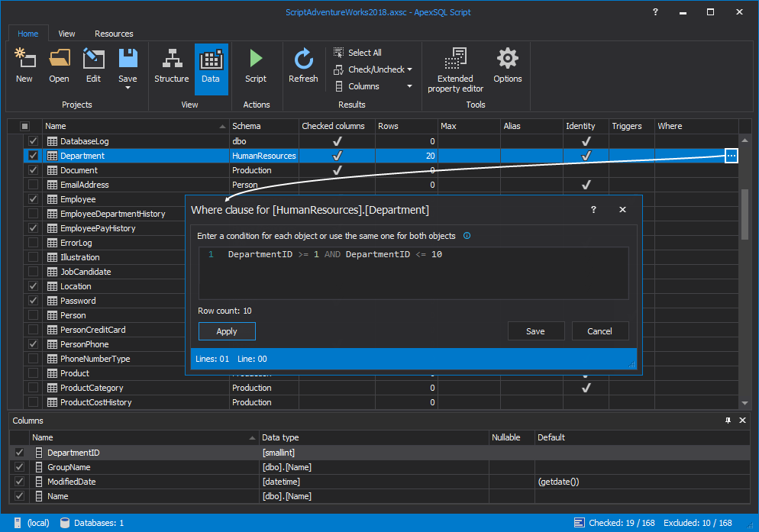
Task: Click the info icon beside condition hint
Action: (x=467, y=236)
